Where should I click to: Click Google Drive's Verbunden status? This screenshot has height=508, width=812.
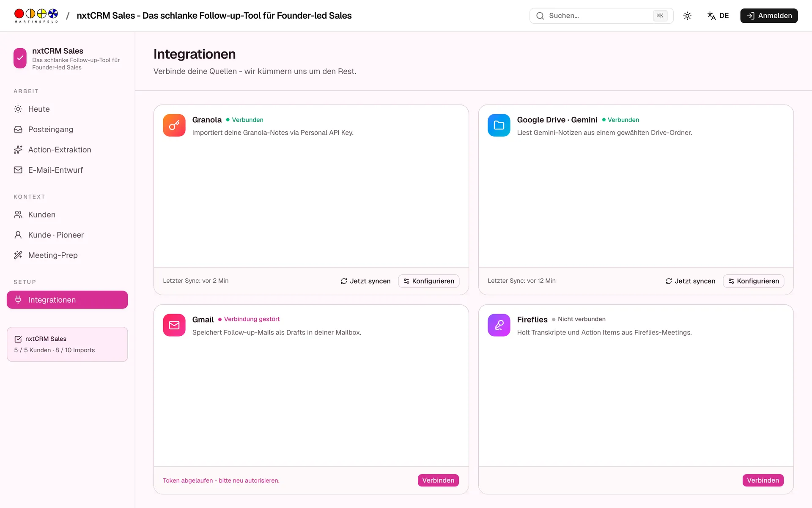620,120
